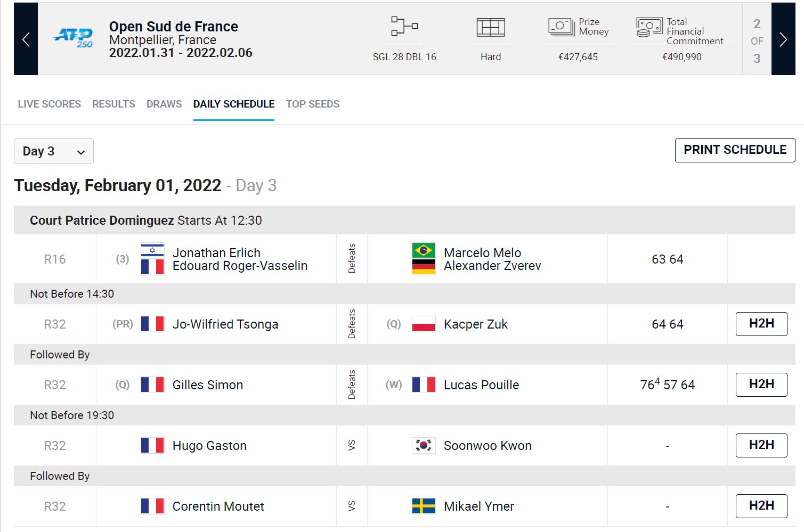
Task: Click the Corentin Moutet player name
Action: [x=218, y=506]
